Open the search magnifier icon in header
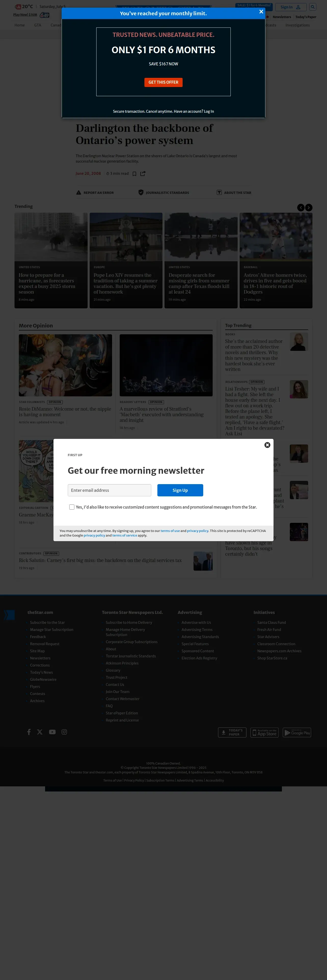Image resolution: width=327 pixels, height=980 pixels. (x=312, y=7)
